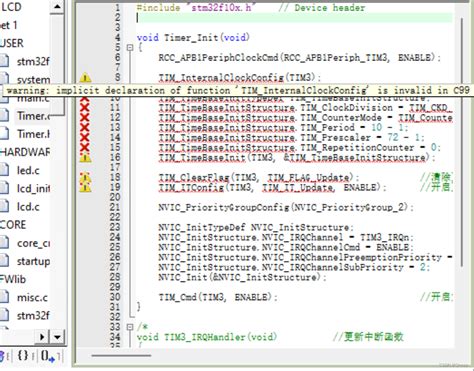Image resolution: width=474 pixels, height=371 pixels.
Task: Click the warning icon on line 16
Action: pyautogui.click(x=85, y=157)
